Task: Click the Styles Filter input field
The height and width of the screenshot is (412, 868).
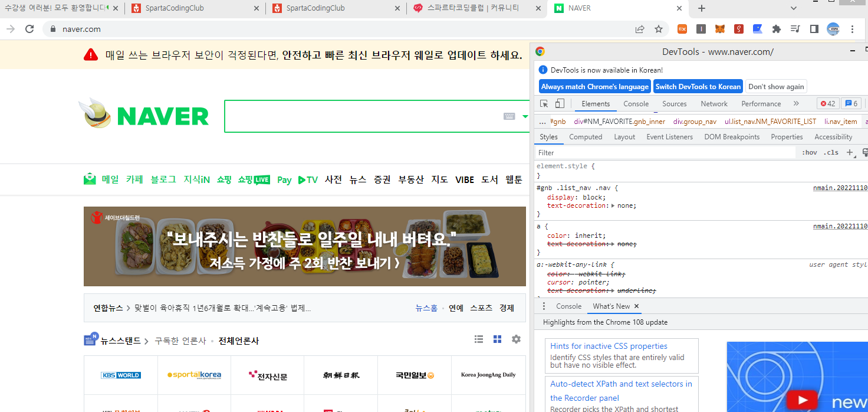Action: [666, 153]
